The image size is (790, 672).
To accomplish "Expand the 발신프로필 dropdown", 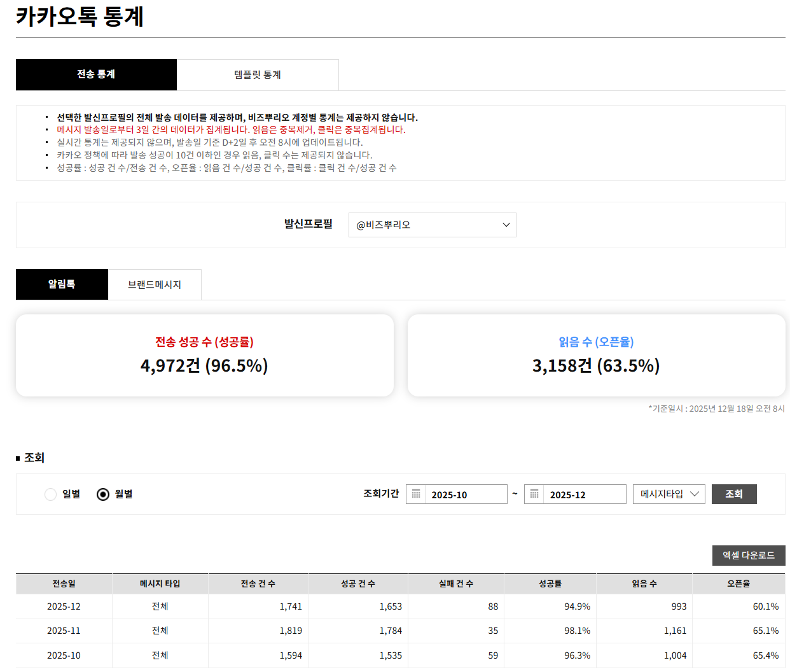I will 432,225.
